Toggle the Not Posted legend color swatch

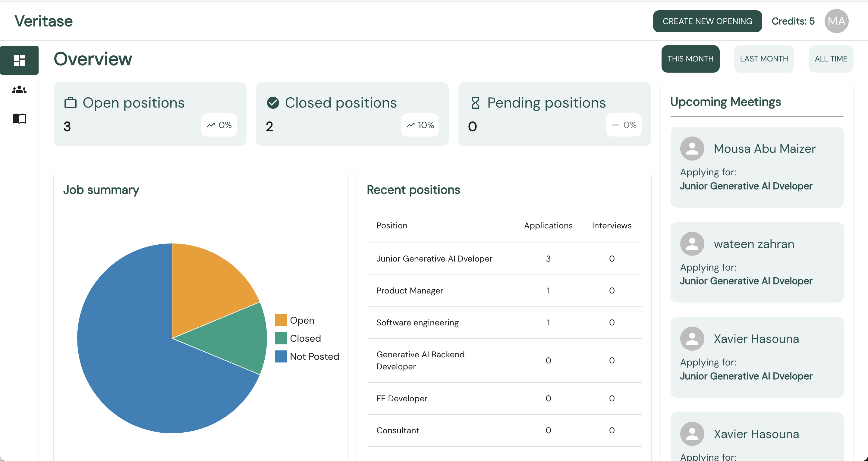(x=281, y=356)
